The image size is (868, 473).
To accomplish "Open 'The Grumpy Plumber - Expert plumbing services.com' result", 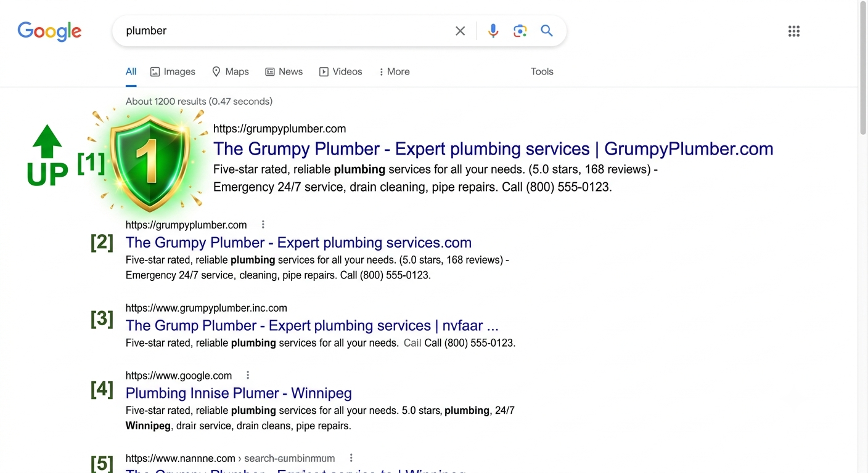I will pyautogui.click(x=298, y=243).
